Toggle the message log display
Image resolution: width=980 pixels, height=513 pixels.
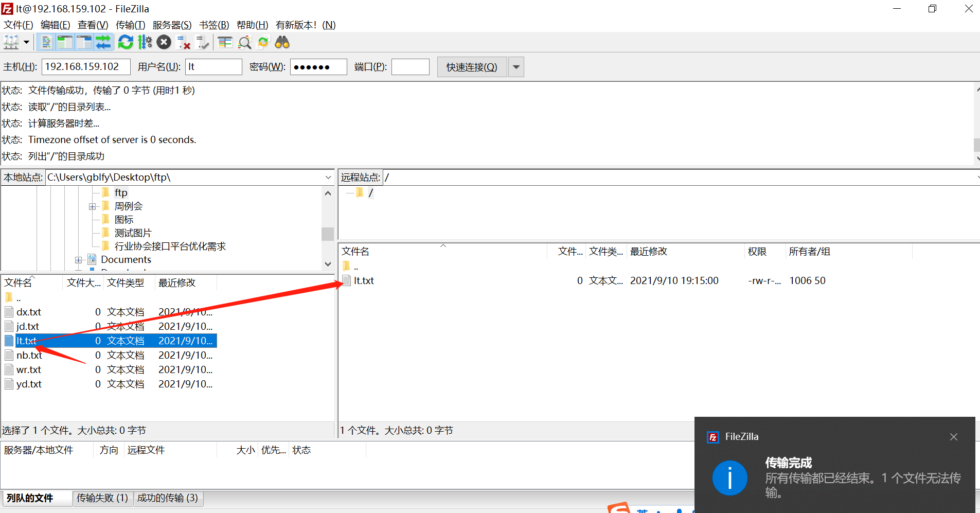46,42
